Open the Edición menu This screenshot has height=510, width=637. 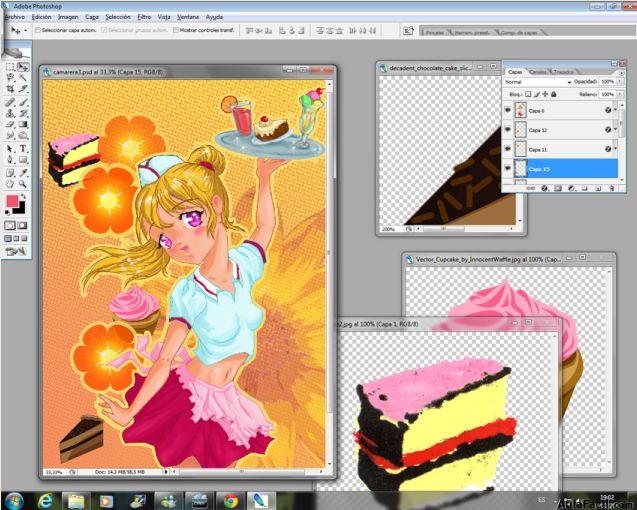41,17
